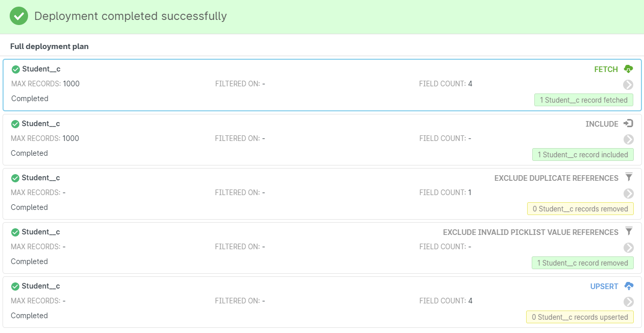Image resolution: width=644 pixels, height=333 pixels.
Task: Click the '1 Student__c record fetched' badge
Action: tap(583, 100)
